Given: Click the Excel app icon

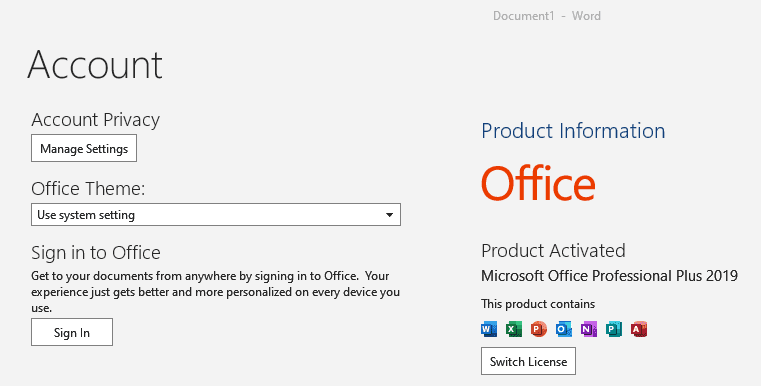Looking at the screenshot, I should (x=513, y=329).
